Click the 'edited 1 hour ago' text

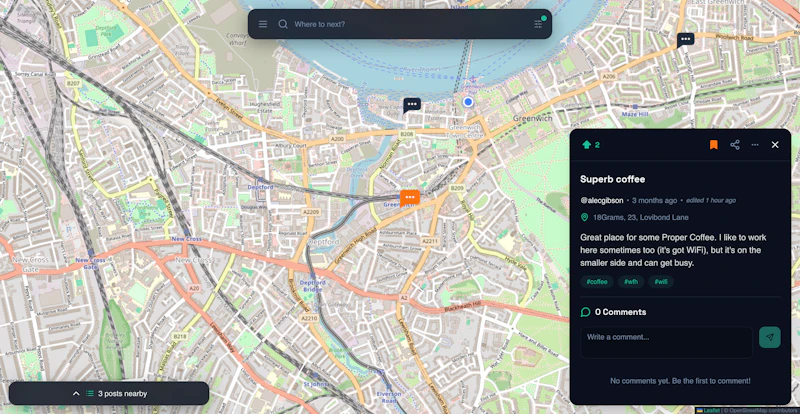click(711, 201)
